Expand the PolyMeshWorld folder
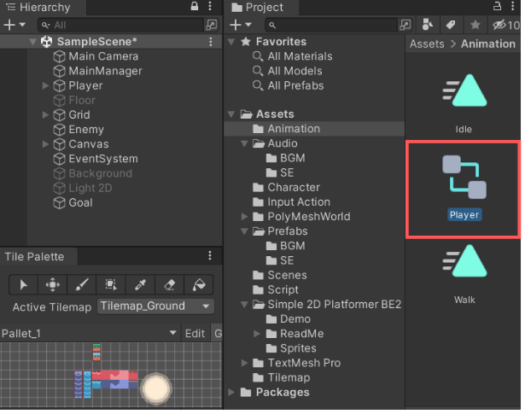The image size is (531, 420). tap(245, 217)
